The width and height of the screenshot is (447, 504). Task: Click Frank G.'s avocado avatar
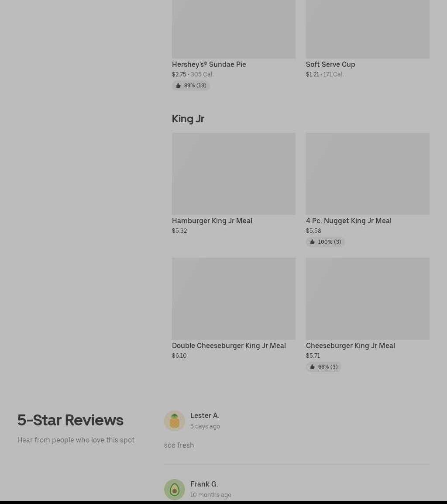(175, 489)
